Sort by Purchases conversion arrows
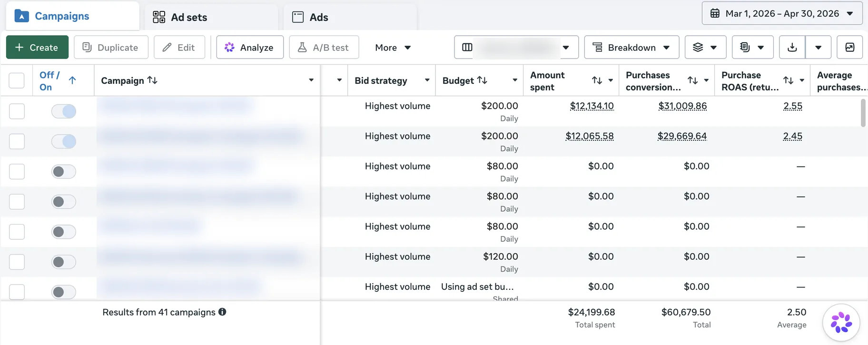The image size is (868, 345). coord(692,80)
